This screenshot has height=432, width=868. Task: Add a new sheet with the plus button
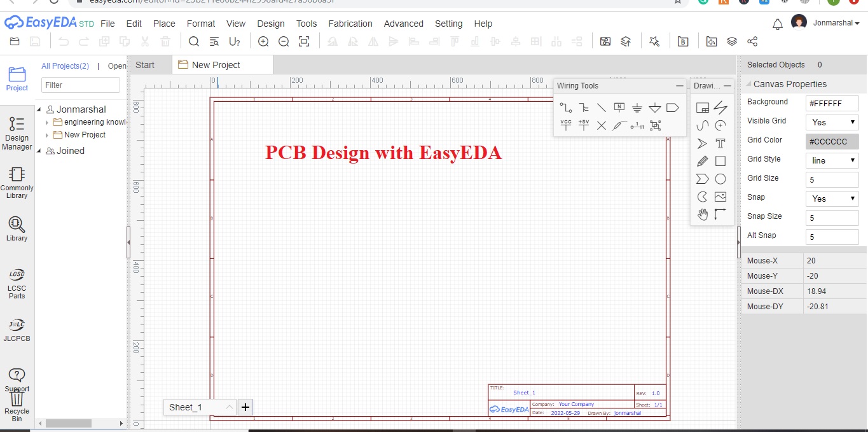[245, 407]
